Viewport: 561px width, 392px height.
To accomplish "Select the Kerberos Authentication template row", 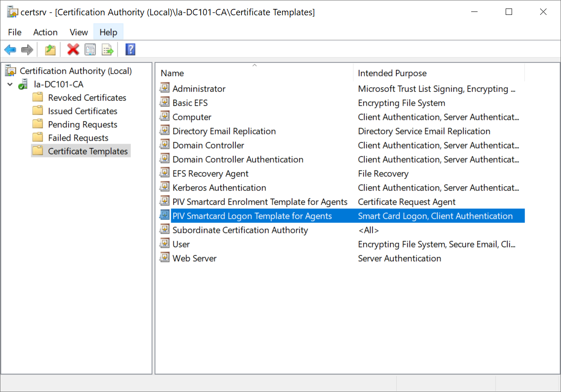I will pos(219,187).
